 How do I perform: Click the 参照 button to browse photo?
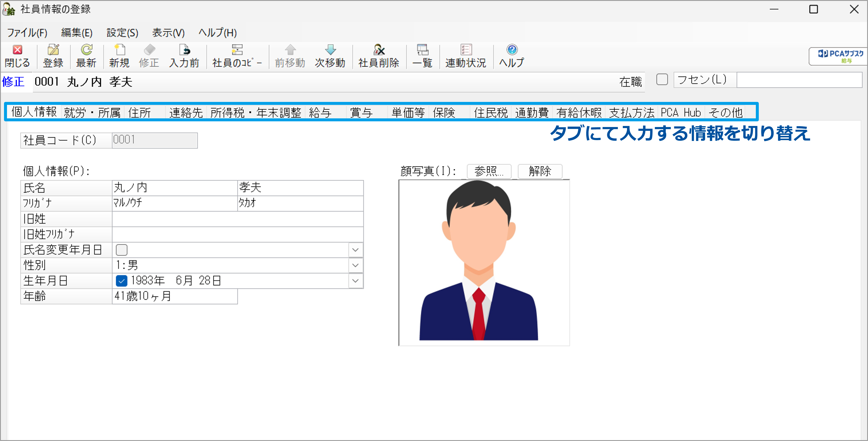pyautogui.click(x=489, y=171)
